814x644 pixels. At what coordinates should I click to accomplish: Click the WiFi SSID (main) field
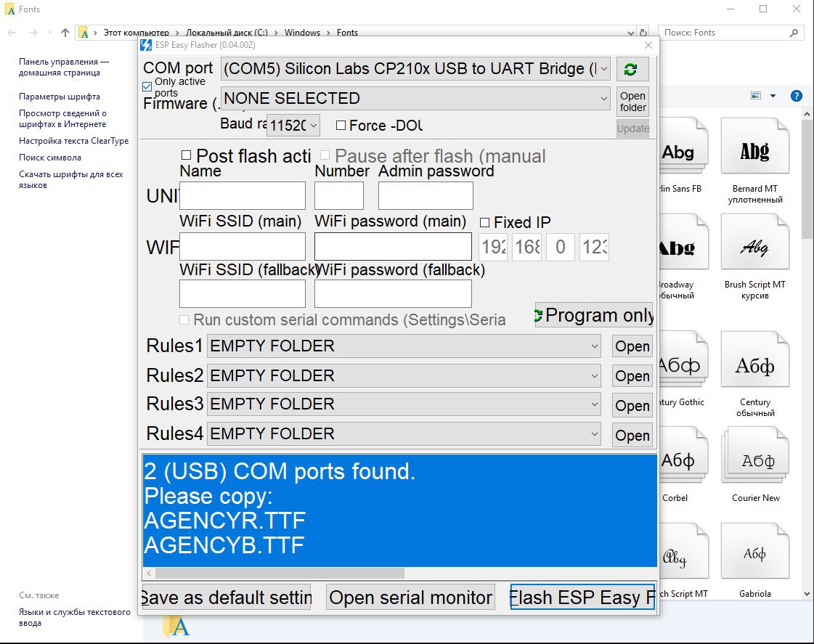coord(243,247)
